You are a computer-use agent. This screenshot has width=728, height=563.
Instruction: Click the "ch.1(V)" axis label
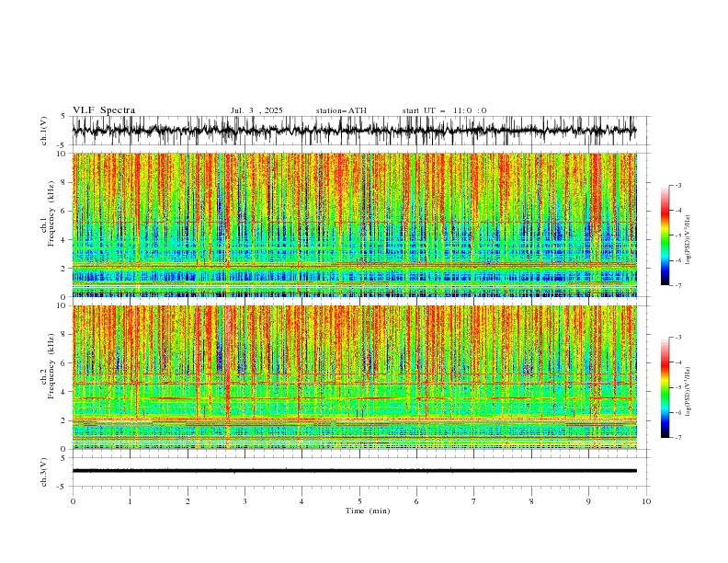[x=44, y=131]
